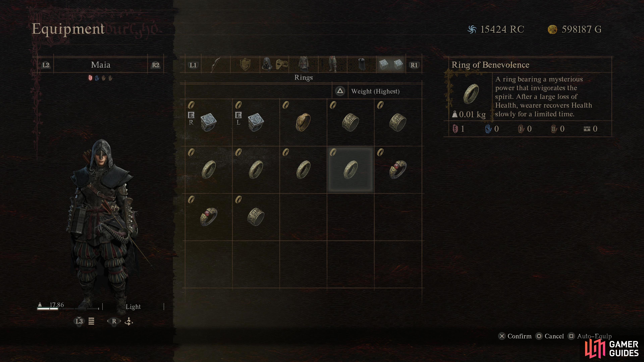This screenshot has width=644, height=362.
Task: Toggle the L3 details list view
Action: point(79,321)
